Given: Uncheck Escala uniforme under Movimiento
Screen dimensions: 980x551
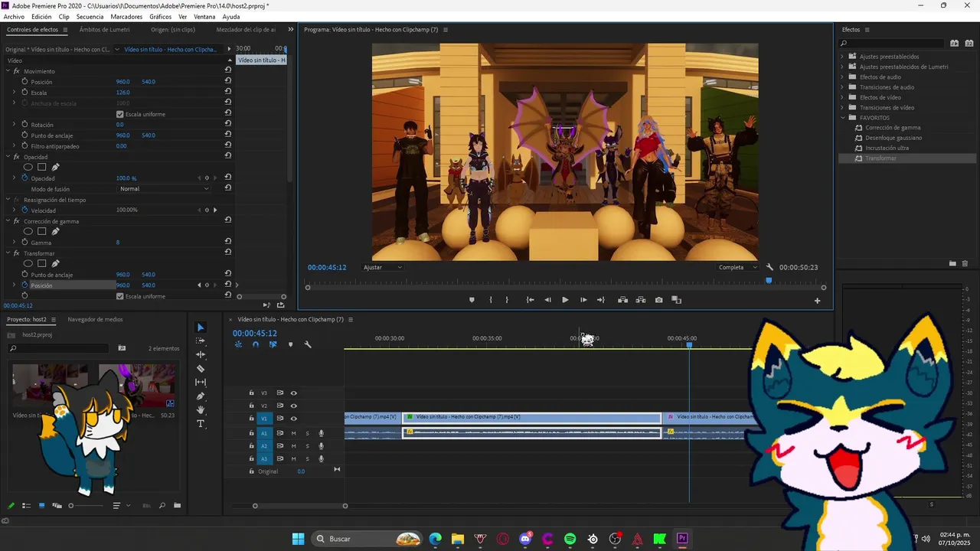Looking at the screenshot, I should pos(119,114).
